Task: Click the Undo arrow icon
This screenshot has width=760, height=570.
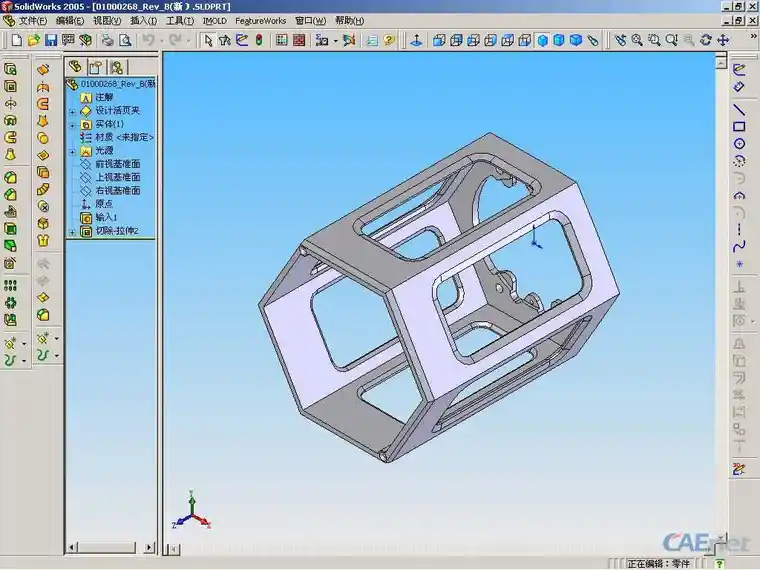Action: (148, 40)
